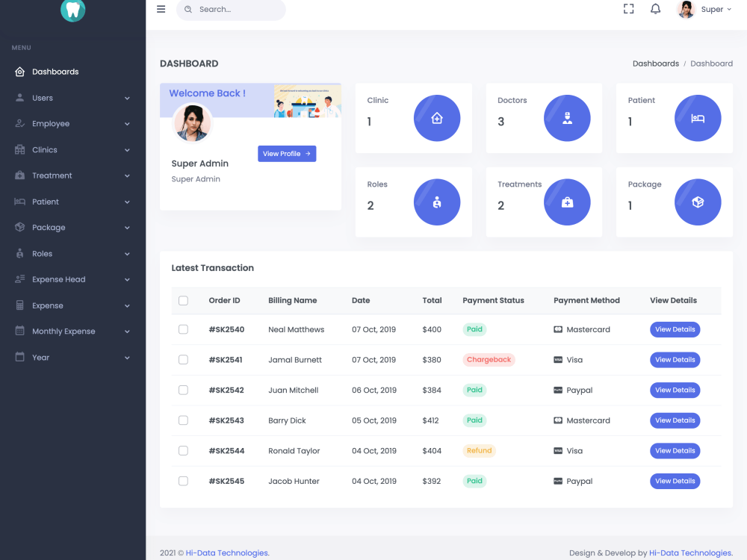Viewport: 747px width, 560px height.
Task: Click the Visa icon in #SK2541 row
Action: pyautogui.click(x=558, y=360)
